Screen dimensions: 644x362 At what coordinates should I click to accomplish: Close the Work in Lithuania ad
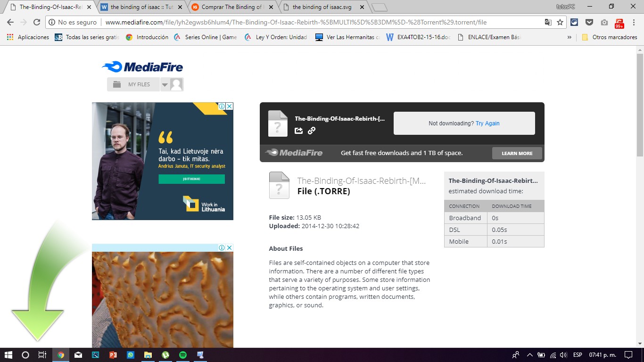point(230,107)
